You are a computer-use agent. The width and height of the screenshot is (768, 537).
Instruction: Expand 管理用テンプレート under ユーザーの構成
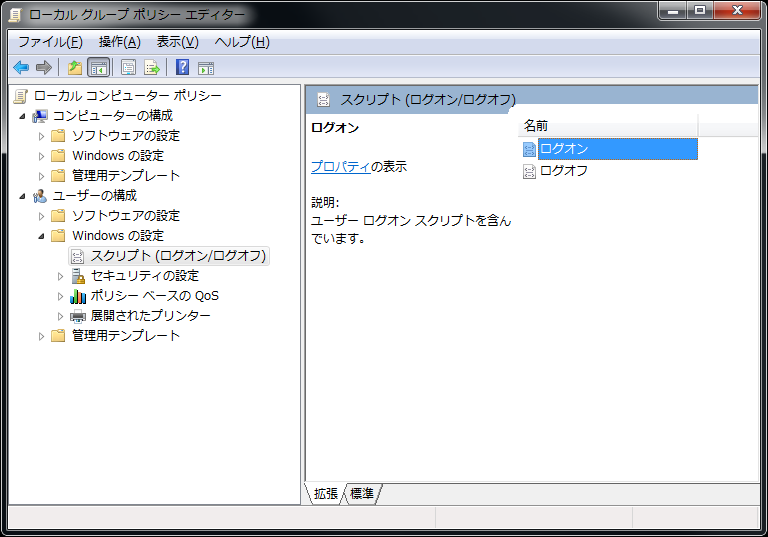coord(41,336)
